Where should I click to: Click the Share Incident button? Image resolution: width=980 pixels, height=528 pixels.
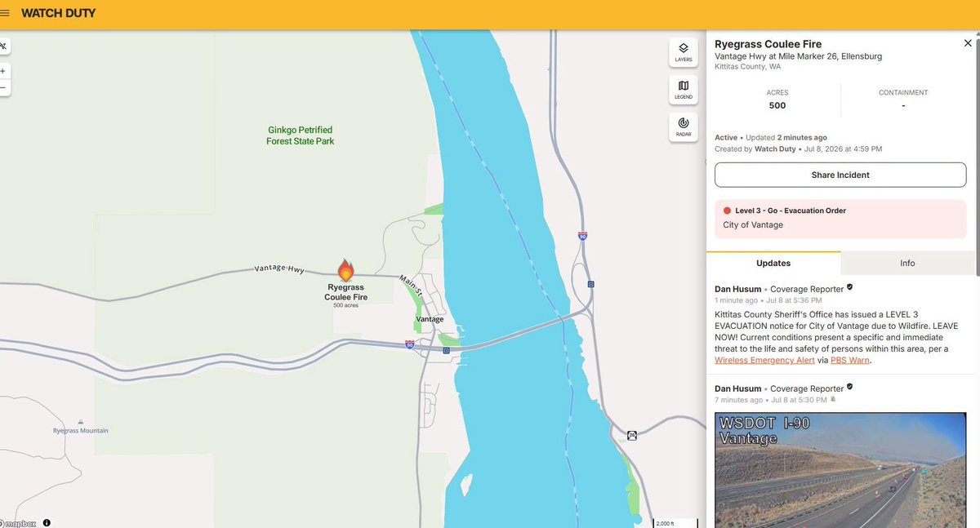tap(840, 175)
